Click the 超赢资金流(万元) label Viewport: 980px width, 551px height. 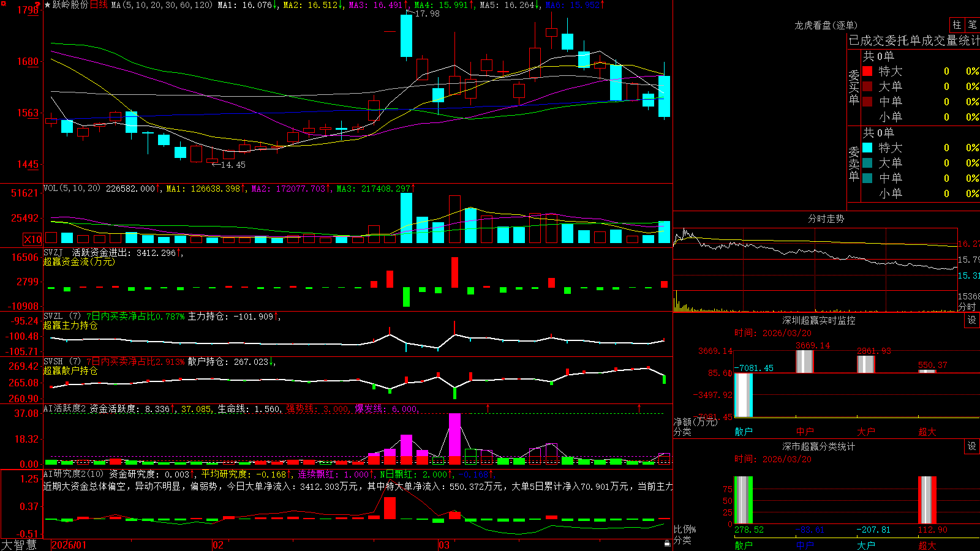[79, 261]
